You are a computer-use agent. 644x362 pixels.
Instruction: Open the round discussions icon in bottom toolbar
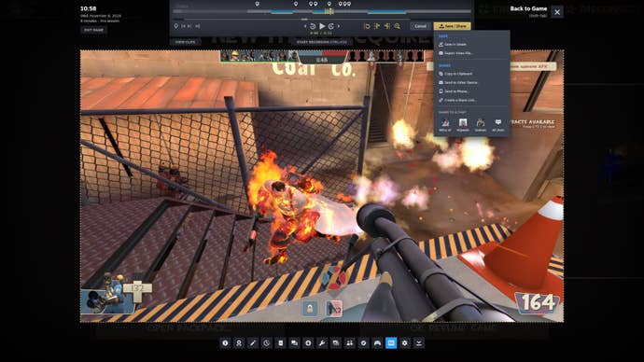tap(363, 342)
